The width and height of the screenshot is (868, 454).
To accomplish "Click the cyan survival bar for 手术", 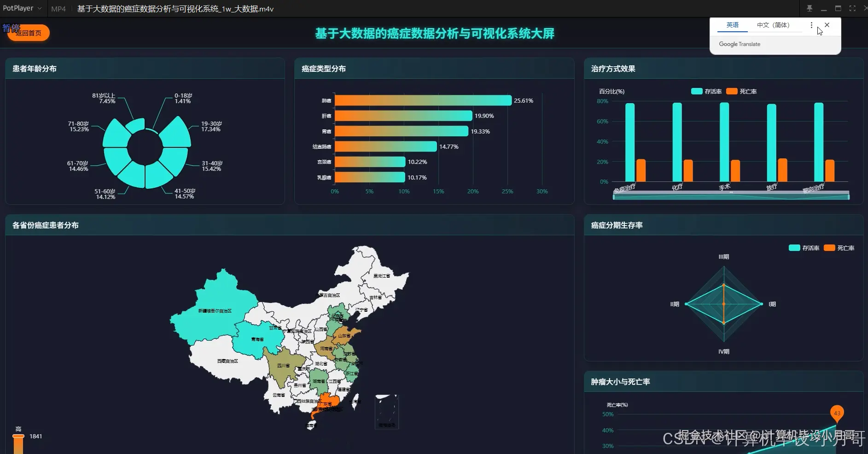I will tap(724, 142).
